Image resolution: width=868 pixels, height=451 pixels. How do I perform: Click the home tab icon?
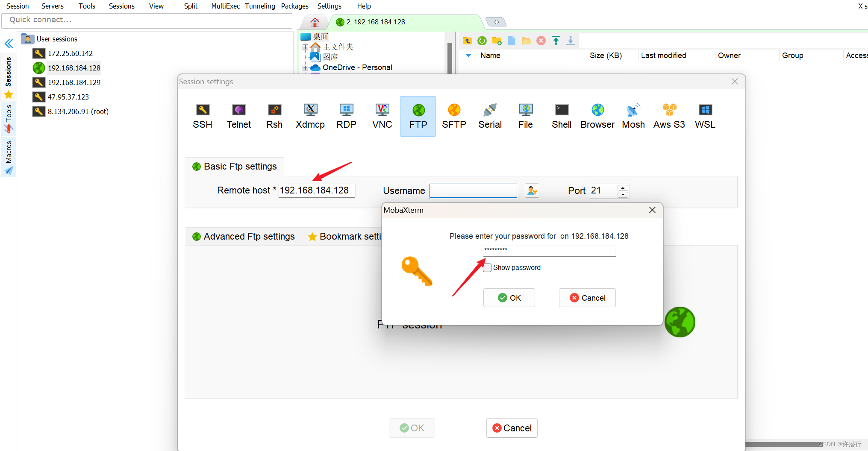point(315,22)
